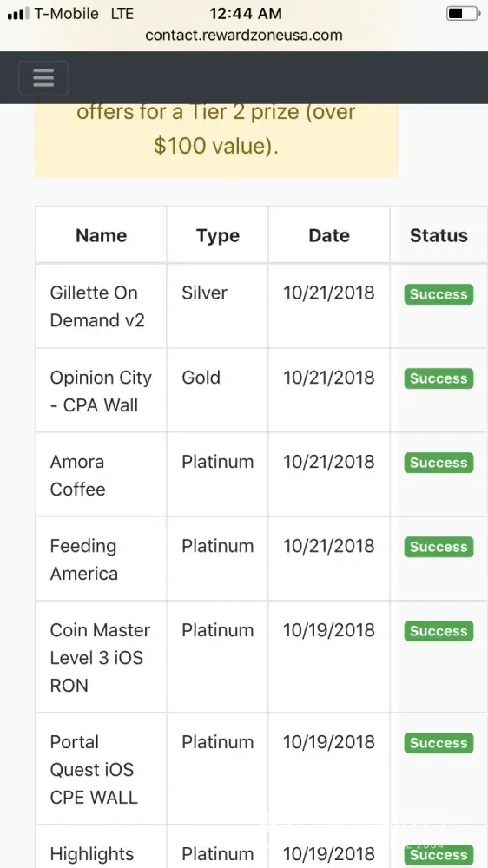This screenshot has width=488, height=868.
Task: Click the Success badge for Amora Coffee
Action: tap(439, 463)
